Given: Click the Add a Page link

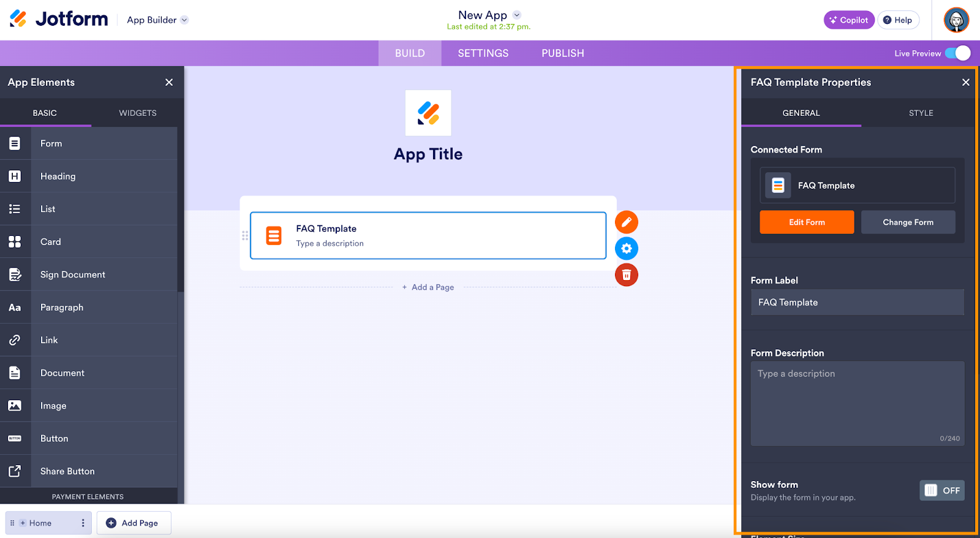Looking at the screenshot, I should pyautogui.click(x=428, y=287).
